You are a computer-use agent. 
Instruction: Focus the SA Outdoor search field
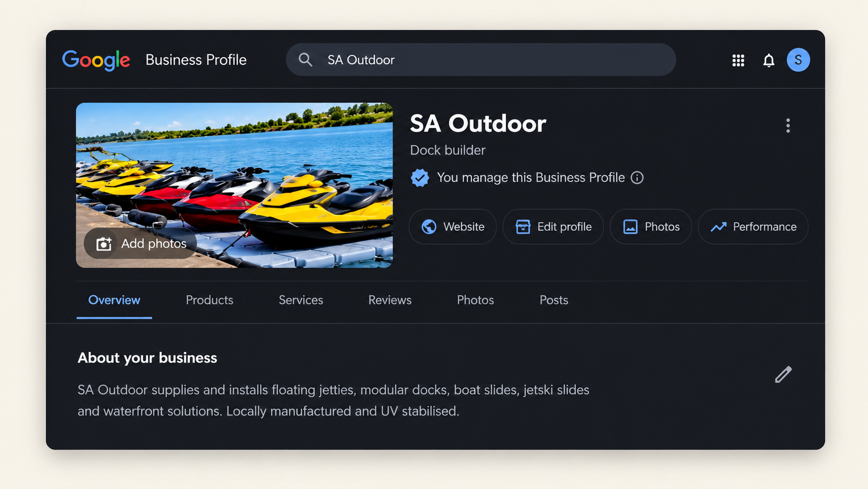(481, 60)
